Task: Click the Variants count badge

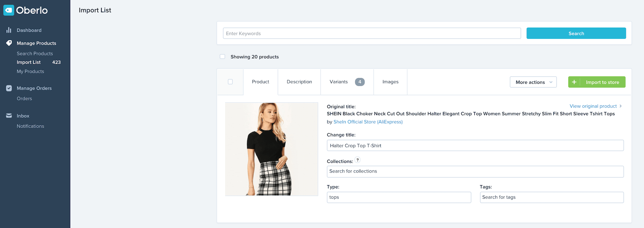Action: tap(359, 82)
